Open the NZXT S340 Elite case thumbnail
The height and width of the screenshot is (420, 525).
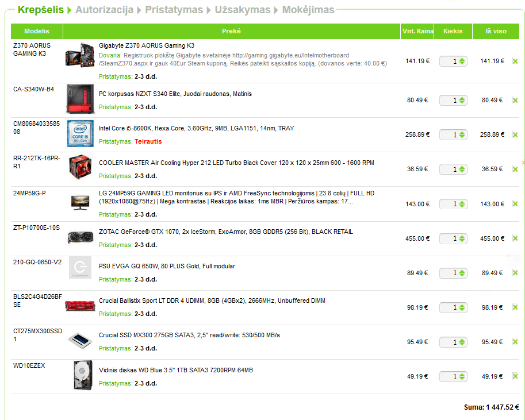[x=80, y=99]
